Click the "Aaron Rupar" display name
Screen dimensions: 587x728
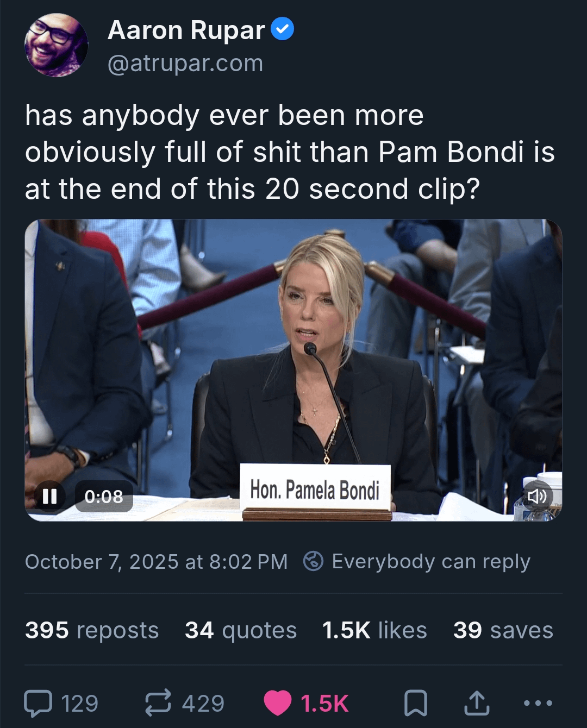coord(186,30)
